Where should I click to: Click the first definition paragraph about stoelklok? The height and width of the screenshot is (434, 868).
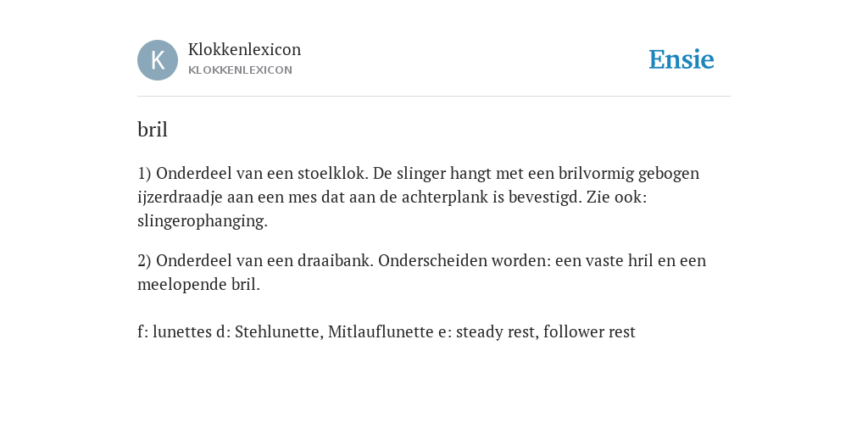pyautogui.click(x=418, y=197)
